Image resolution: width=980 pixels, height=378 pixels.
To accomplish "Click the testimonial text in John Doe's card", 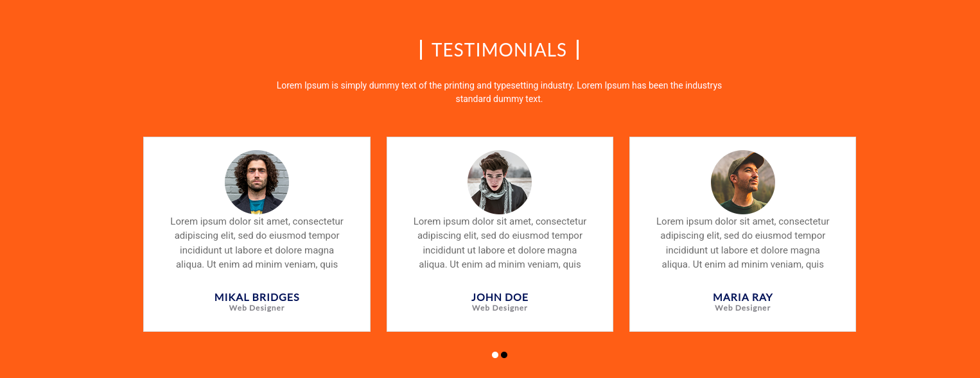I will pyautogui.click(x=500, y=243).
